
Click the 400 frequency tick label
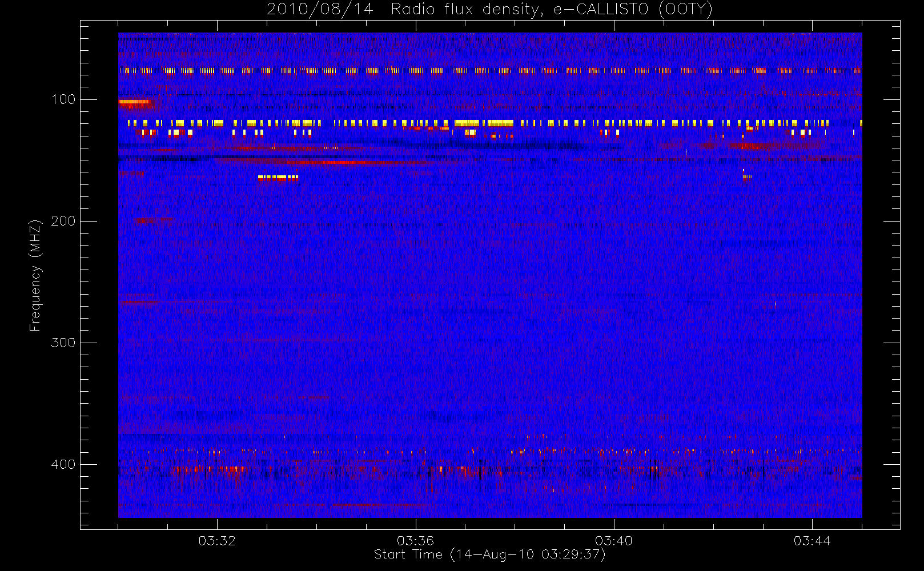63,464
